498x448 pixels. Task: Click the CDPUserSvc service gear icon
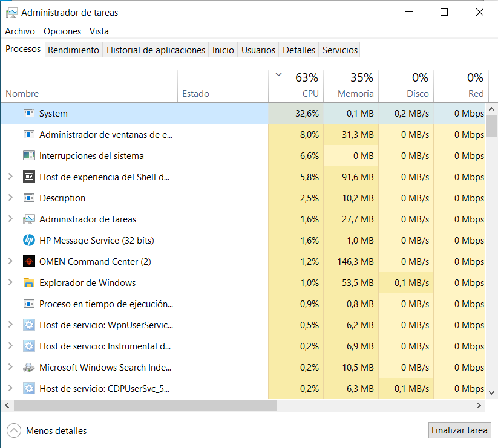[29, 388]
